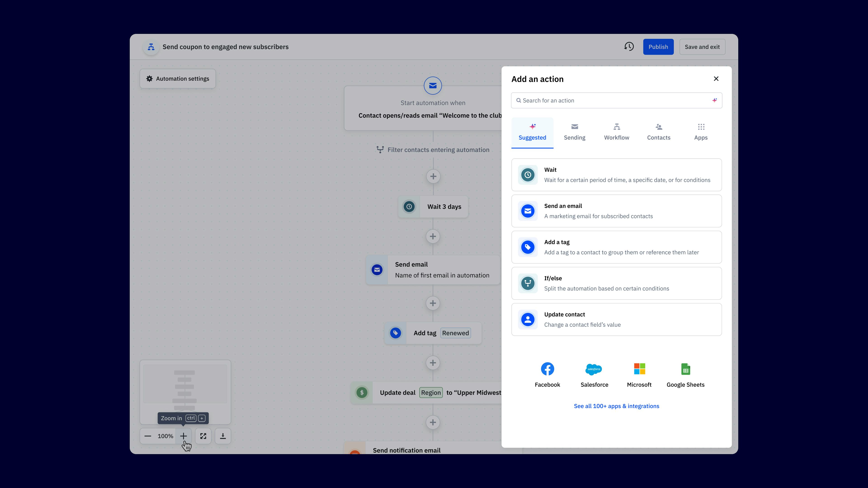Click the fit-to-screen zoom icon
Screen dimensions: 868x488
point(203,436)
